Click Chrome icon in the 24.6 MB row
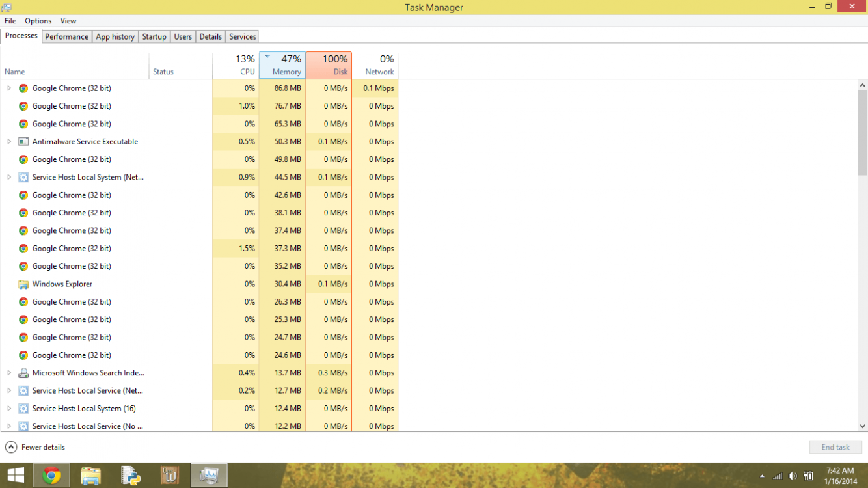Image resolution: width=868 pixels, height=488 pixels. (23, 355)
